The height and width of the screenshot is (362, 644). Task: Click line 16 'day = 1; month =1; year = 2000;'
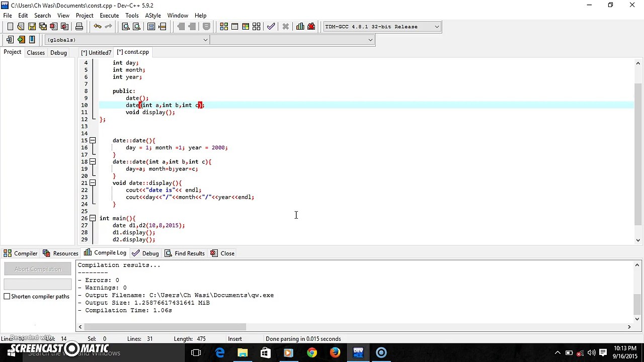(177, 148)
